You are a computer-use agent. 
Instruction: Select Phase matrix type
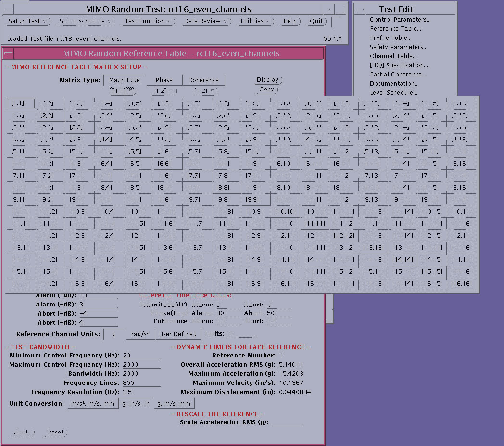click(164, 80)
